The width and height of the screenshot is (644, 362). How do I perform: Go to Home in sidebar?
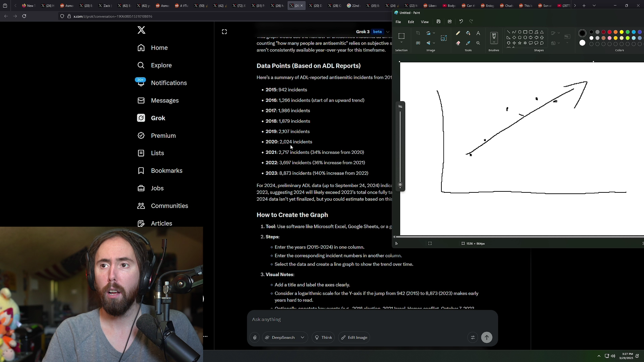153,48
